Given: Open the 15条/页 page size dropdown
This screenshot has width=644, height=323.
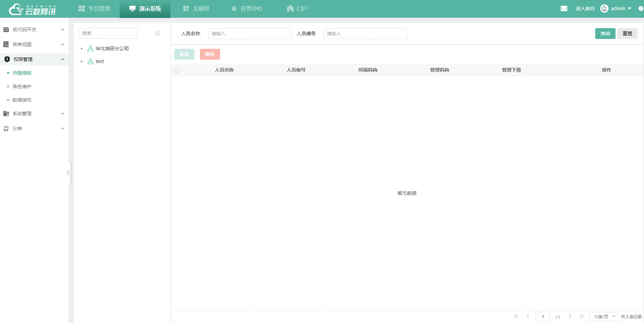Looking at the screenshot, I should (x=604, y=317).
